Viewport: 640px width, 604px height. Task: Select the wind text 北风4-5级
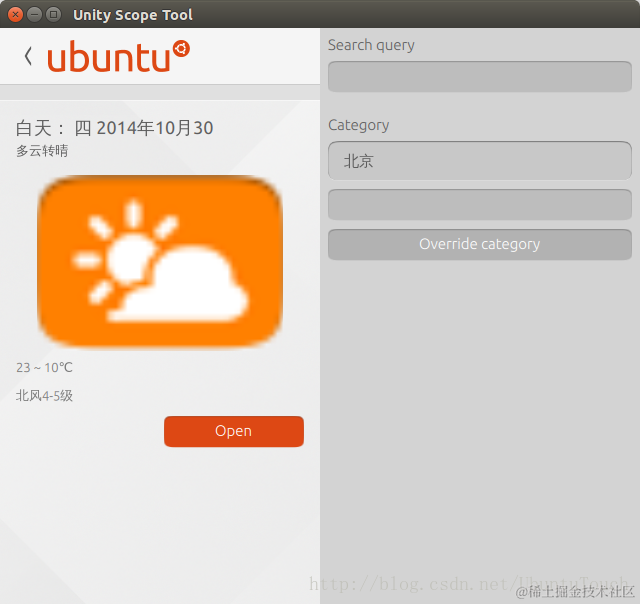44,396
